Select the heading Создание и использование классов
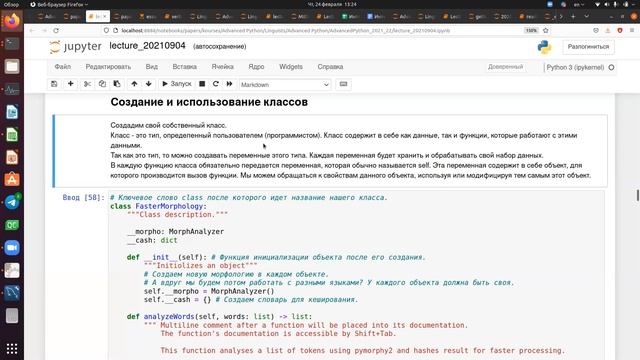The height and width of the screenshot is (360, 640). pyautogui.click(x=209, y=102)
